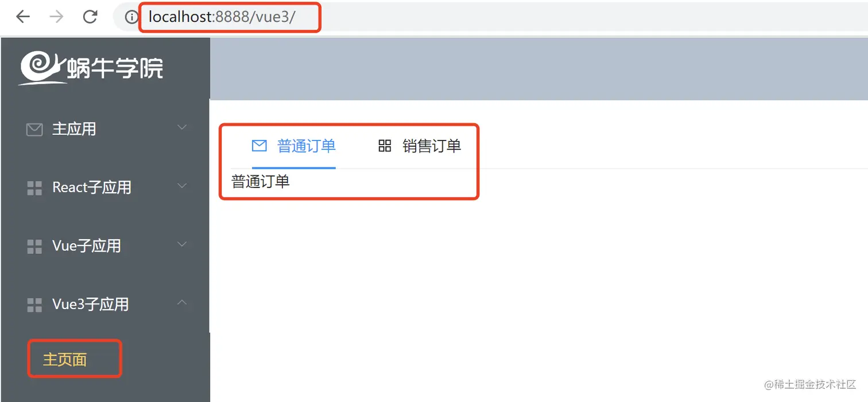Collapse the Vue3子应用 submenu arrow
Viewport: 868px width, 402px height.
[182, 302]
